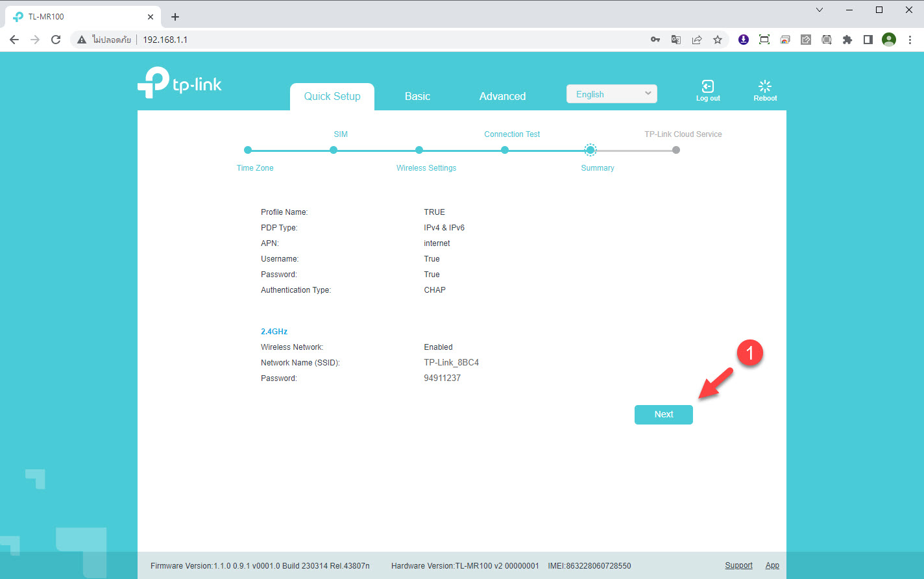
Task: Open a new browser tab
Action: tap(175, 17)
